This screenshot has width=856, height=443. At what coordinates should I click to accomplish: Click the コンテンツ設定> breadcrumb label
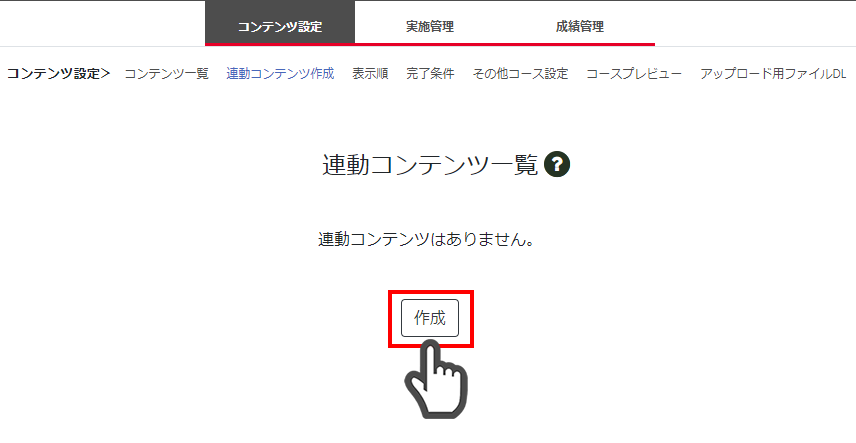coord(58,74)
